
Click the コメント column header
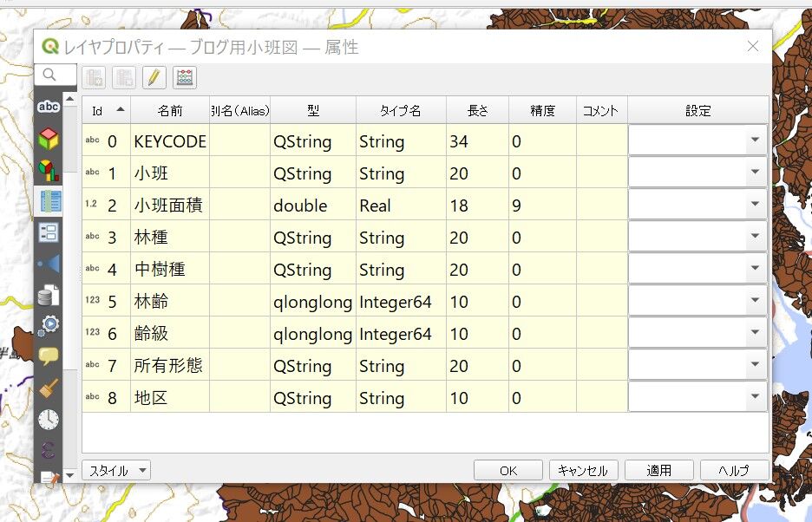pos(602,110)
